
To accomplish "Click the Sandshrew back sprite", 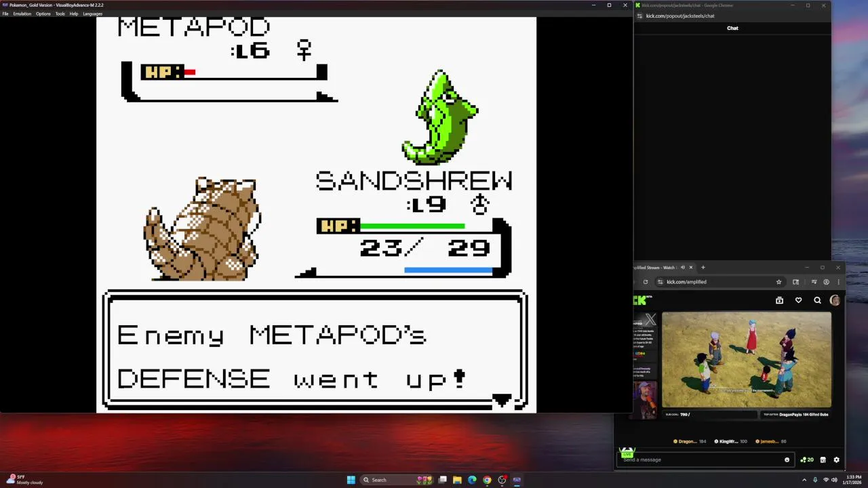I will 202,228.
